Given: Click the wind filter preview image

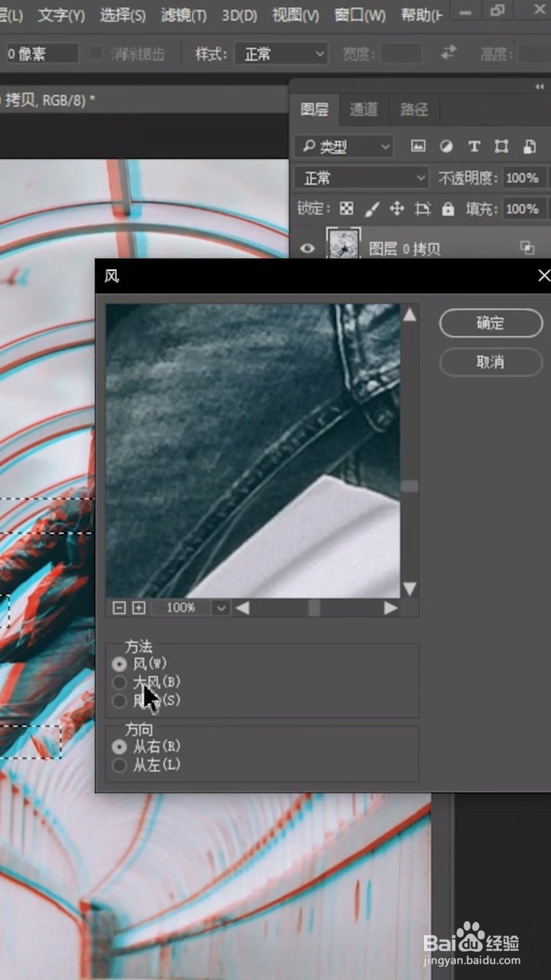Looking at the screenshot, I should click(253, 450).
